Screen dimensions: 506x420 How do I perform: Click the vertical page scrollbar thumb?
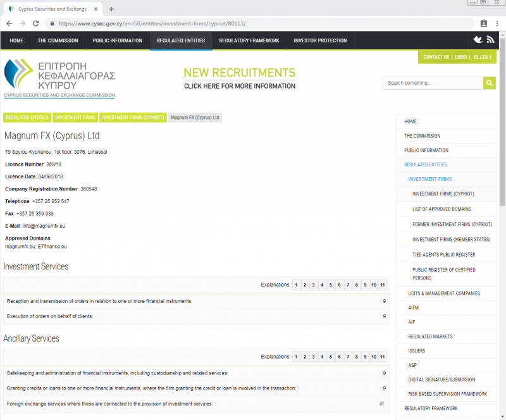coord(502,121)
